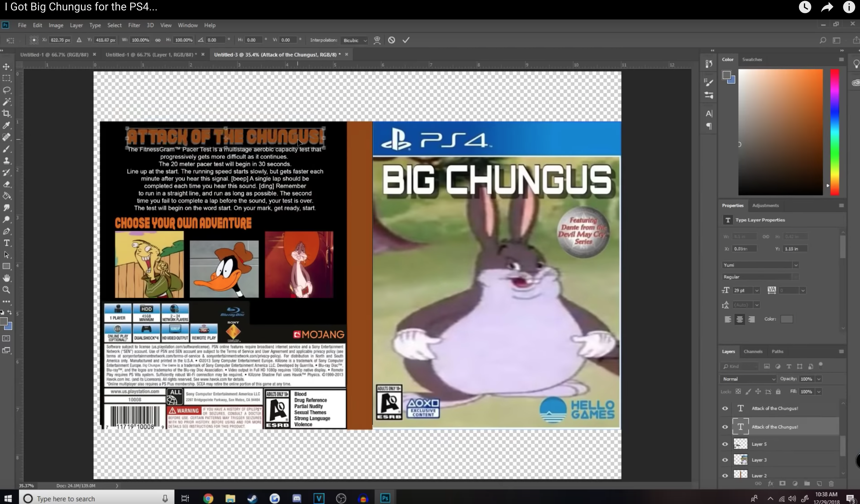Open Steam from the Windows taskbar
Image resolution: width=860 pixels, height=504 pixels.
252,499
